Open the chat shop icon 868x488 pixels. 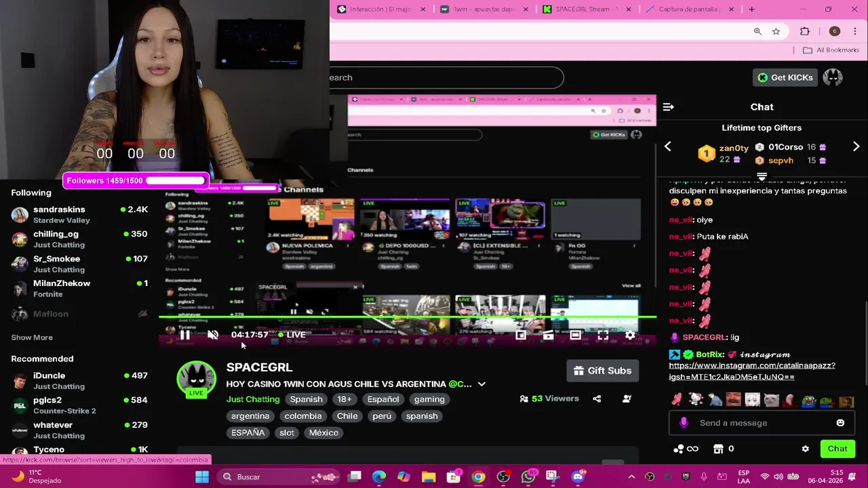[x=719, y=449]
